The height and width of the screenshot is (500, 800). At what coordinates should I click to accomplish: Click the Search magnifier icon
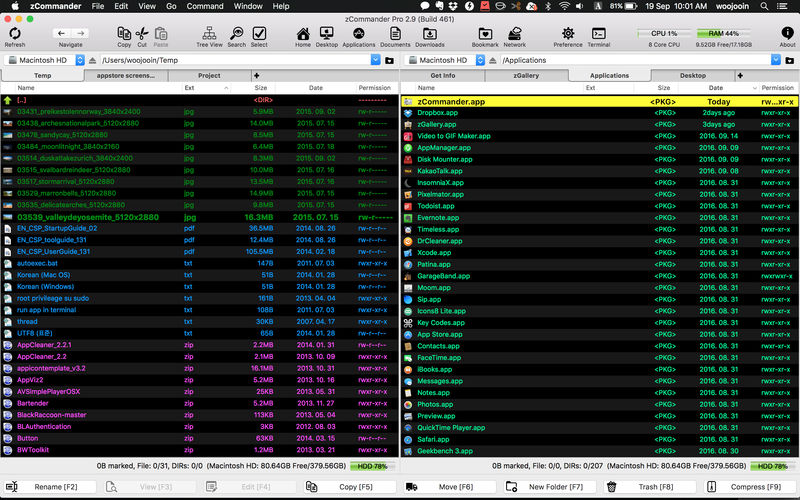pos(236,34)
